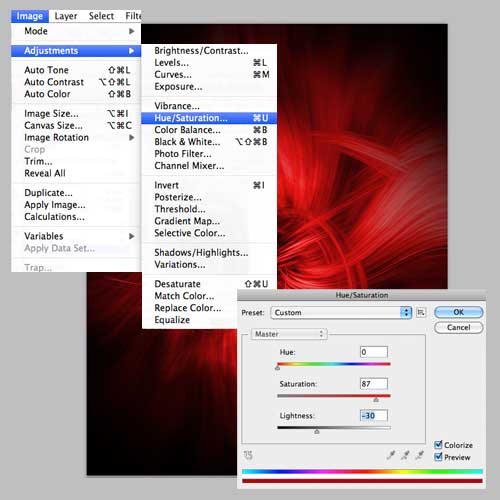Image resolution: width=500 pixels, height=500 pixels.
Task: Select Duplicate... menu item
Action: coord(76,193)
